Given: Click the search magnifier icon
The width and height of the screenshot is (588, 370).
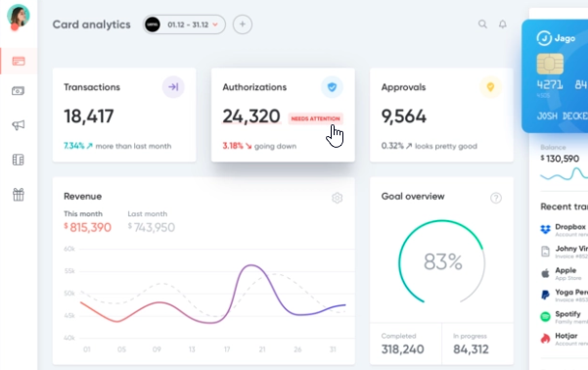Looking at the screenshot, I should 482,24.
